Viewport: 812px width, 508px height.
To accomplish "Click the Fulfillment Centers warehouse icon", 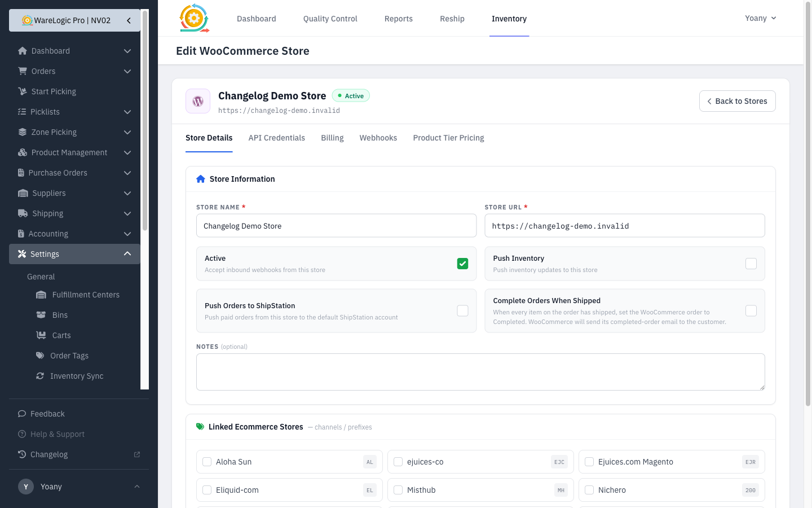I will [x=41, y=295].
